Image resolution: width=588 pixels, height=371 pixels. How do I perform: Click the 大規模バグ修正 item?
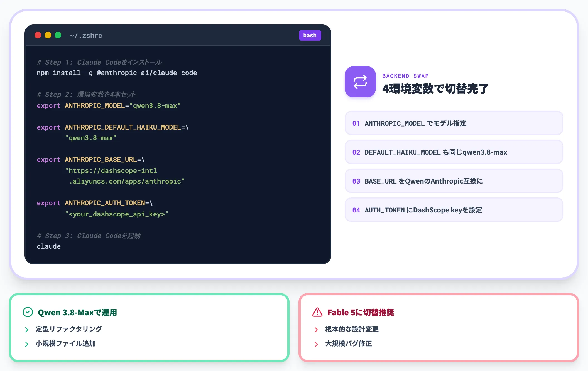click(349, 343)
